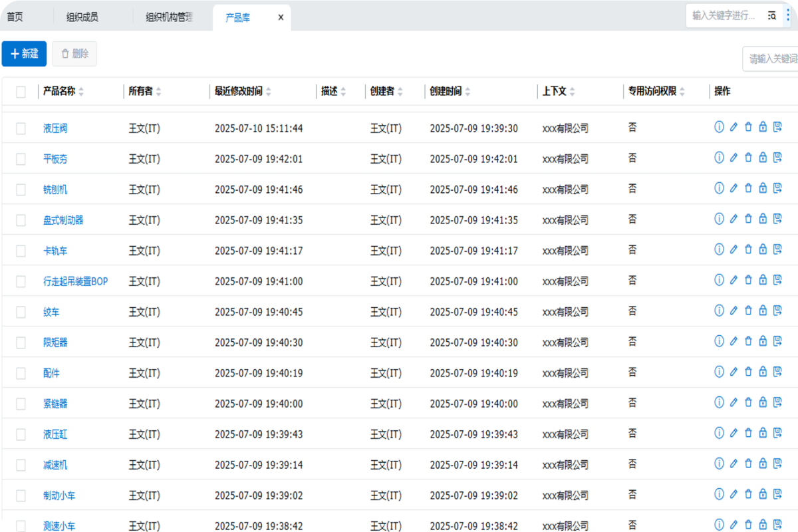798x532 pixels.
Task: Sort by 产品名称 column arrows
Action: pos(81,92)
